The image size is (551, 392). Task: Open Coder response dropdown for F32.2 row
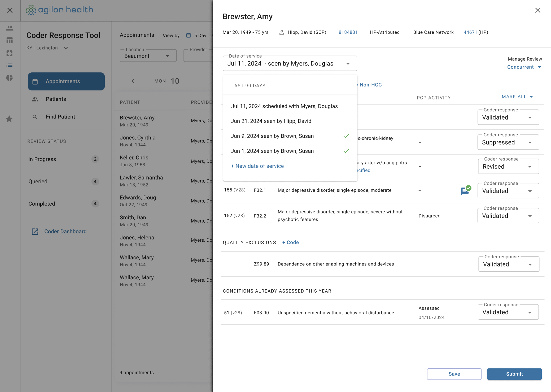(508, 216)
